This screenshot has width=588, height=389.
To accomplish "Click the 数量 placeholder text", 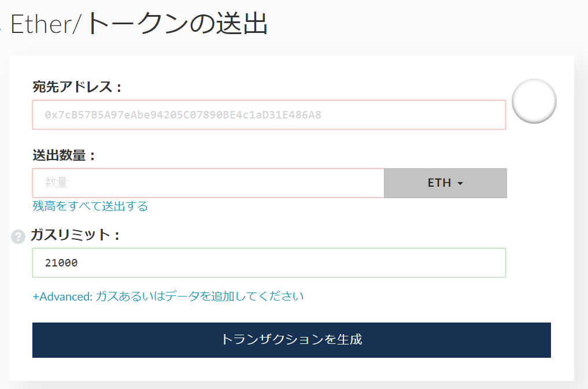I will coord(56,183).
